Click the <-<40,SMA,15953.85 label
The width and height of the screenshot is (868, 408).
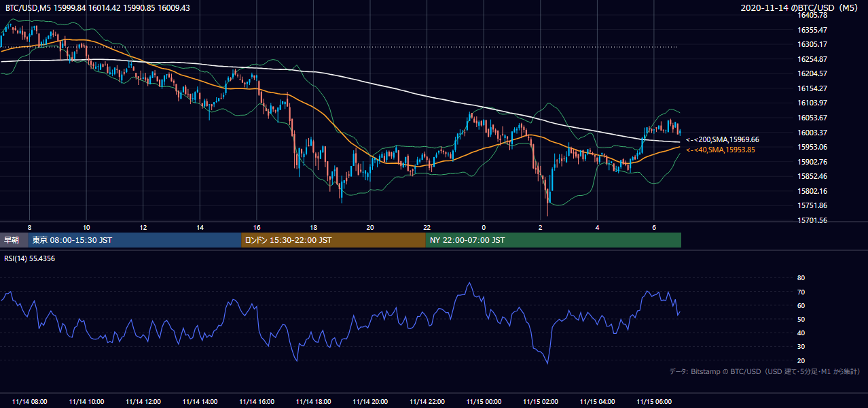721,150
